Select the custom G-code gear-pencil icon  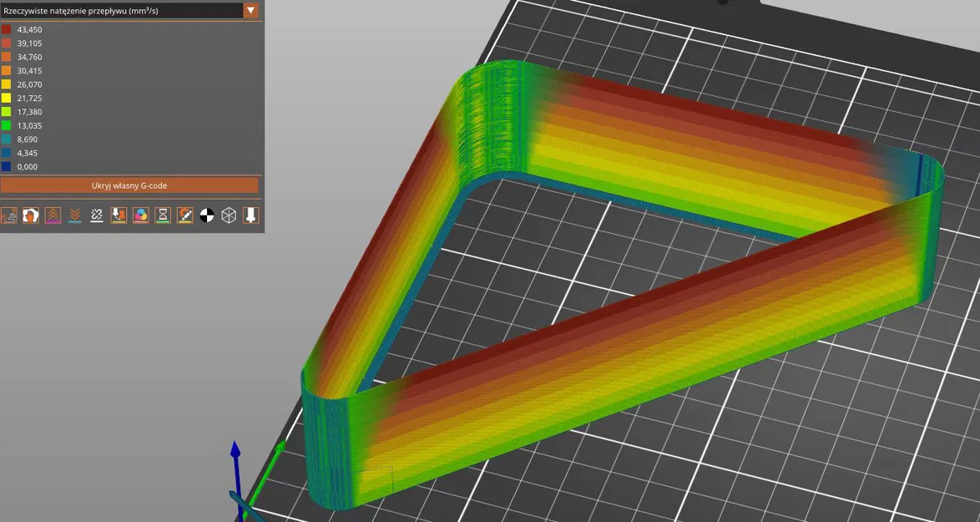click(184, 215)
